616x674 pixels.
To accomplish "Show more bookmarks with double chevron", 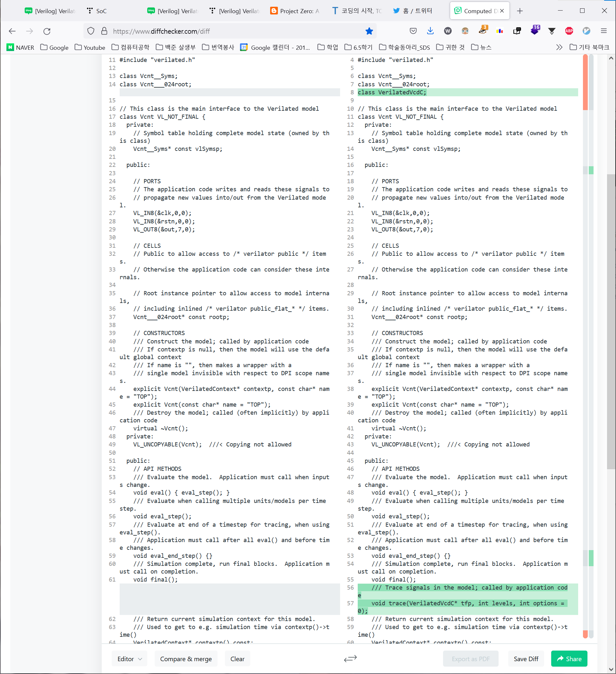I will click(559, 47).
